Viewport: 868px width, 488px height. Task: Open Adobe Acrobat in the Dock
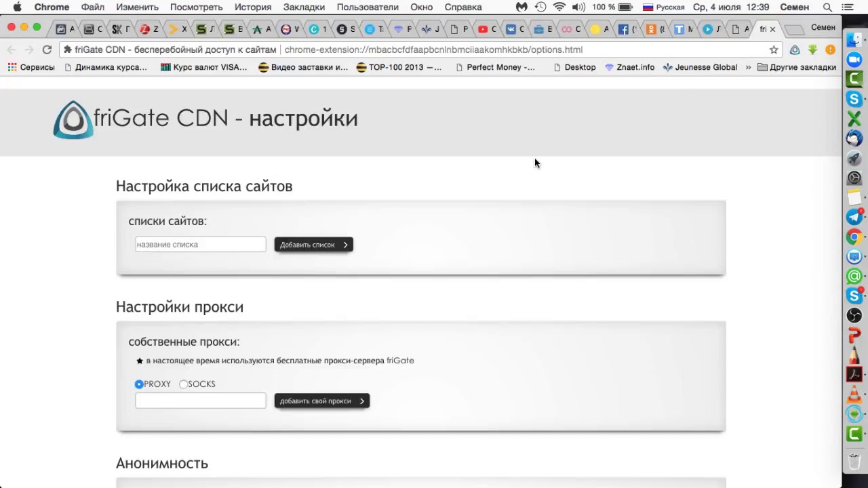pyautogui.click(x=854, y=374)
